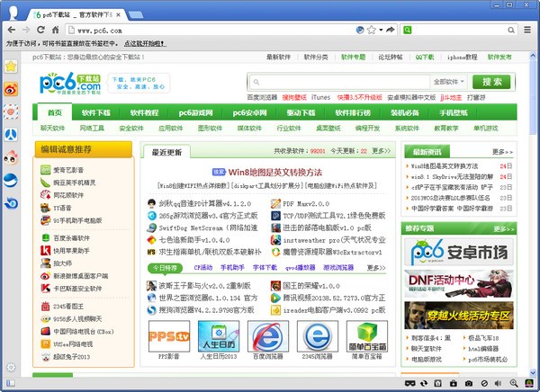Screen dimensions: 540x392
Task: Open the 软件排行榜 nav tab
Action: point(353,112)
